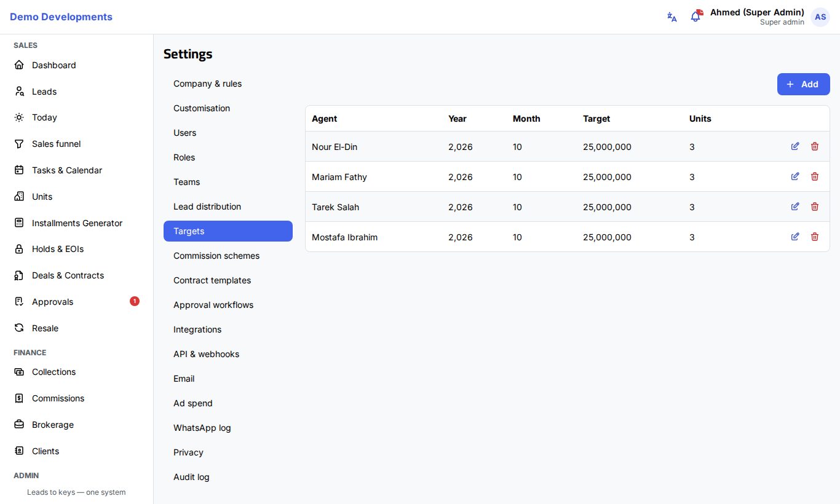The height and width of the screenshot is (504, 840).
Task: Open the Units page
Action: 76,197
